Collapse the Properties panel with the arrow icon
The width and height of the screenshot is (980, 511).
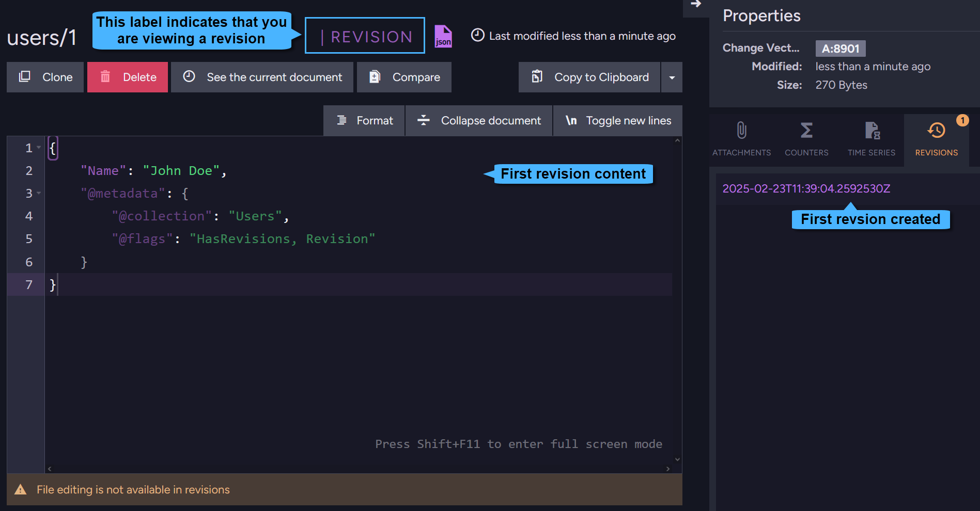(696, 4)
